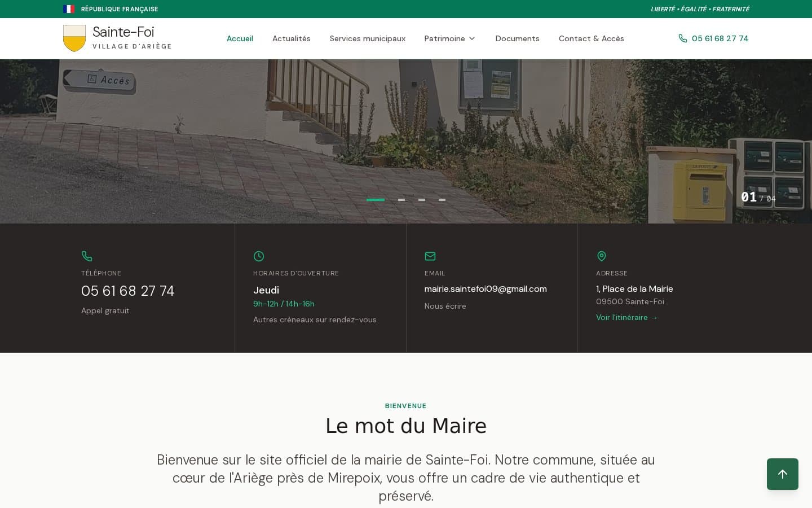Click the mairie.saintefoi09@gmail.com address
Screen dimensions: 812x508
point(486,289)
